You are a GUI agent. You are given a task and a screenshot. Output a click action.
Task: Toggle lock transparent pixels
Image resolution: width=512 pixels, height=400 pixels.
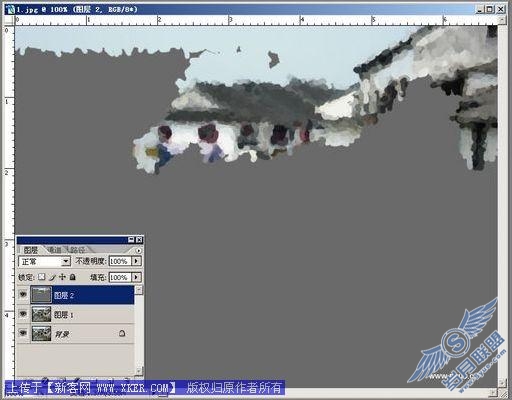pos(41,277)
